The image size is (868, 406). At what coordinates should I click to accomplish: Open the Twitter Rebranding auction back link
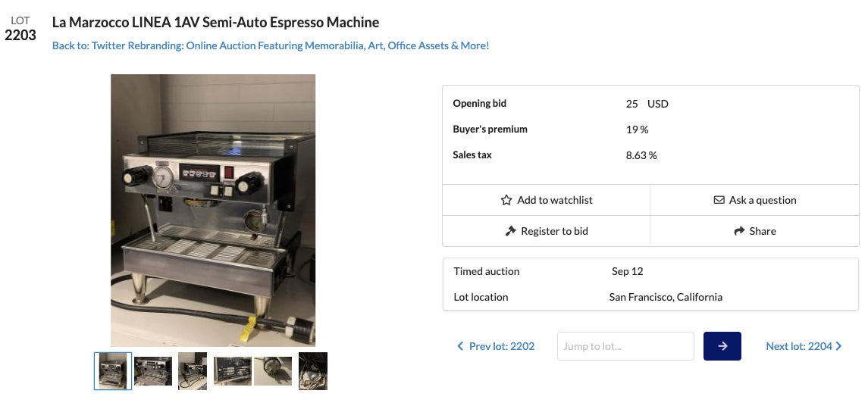coord(271,45)
